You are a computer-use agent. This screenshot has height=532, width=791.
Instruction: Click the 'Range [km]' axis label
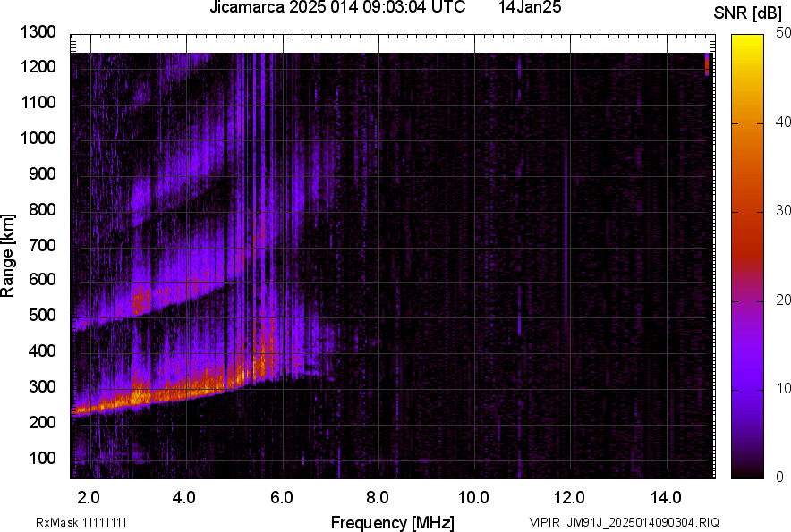tap(7, 256)
